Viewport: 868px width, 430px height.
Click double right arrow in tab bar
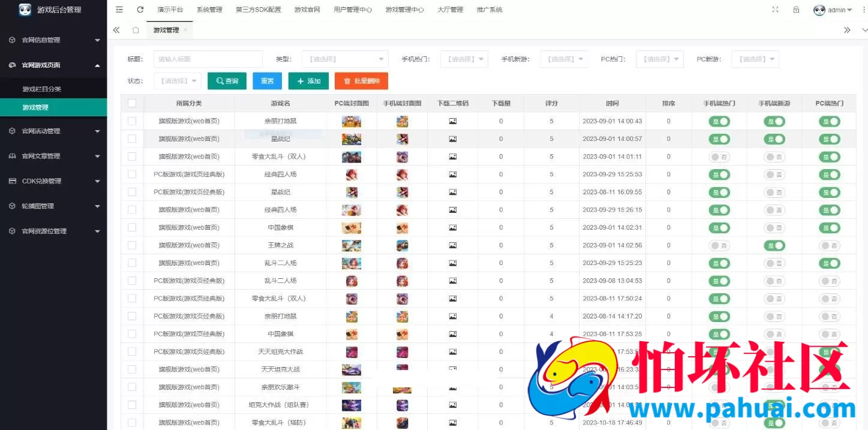847,30
